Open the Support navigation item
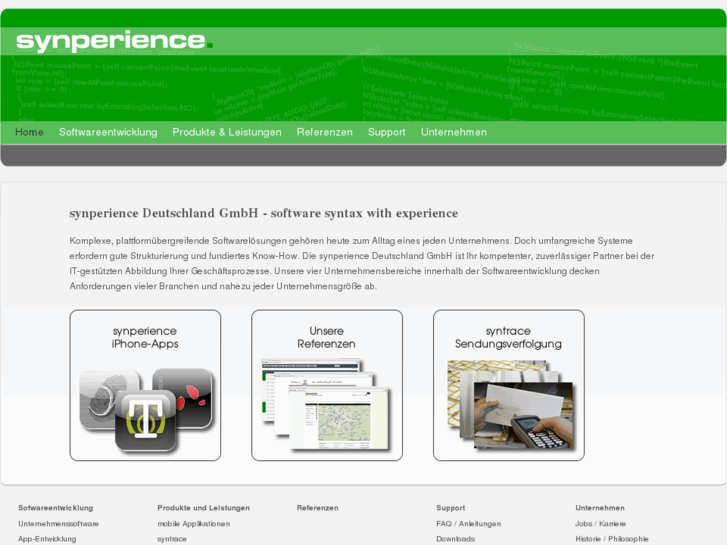Image resolution: width=727 pixels, height=545 pixels. point(387,132)
